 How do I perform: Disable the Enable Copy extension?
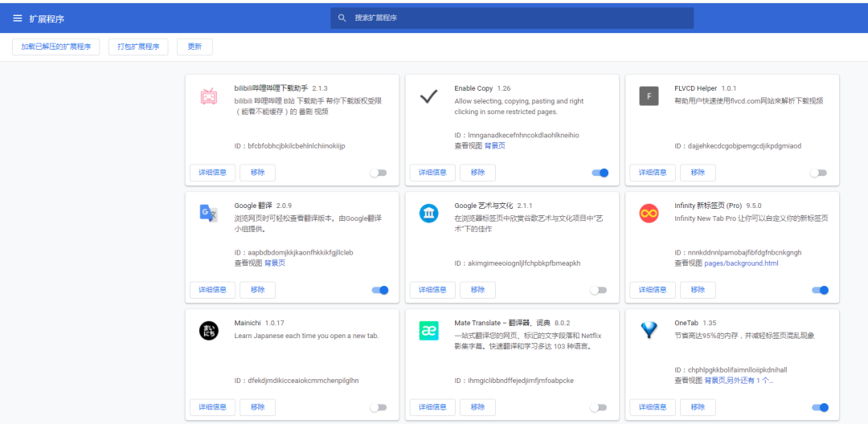pyautogui.click(x=600, y=173)
